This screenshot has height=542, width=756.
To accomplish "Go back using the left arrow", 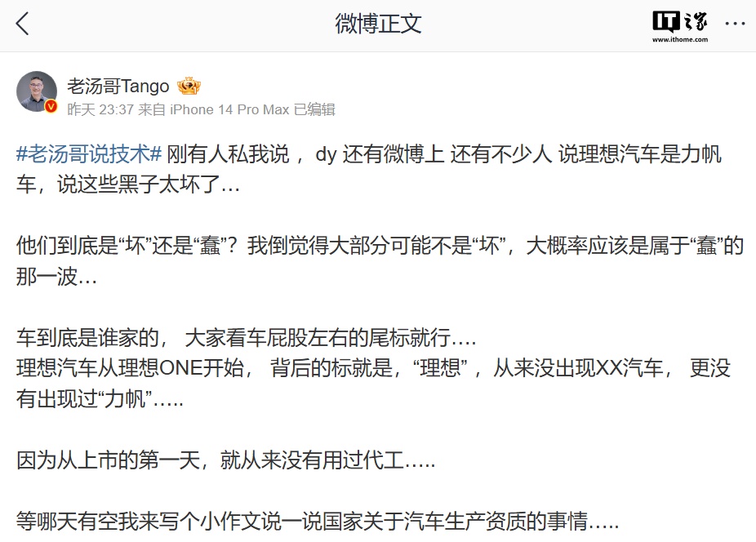I will click(x=23, y=24).
